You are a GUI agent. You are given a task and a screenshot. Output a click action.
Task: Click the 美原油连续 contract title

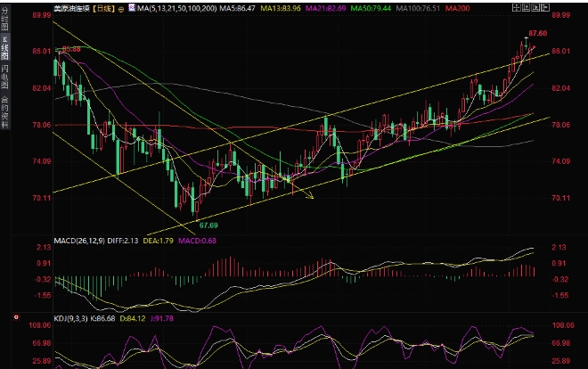pyautogui.click(x=72, y=8)
